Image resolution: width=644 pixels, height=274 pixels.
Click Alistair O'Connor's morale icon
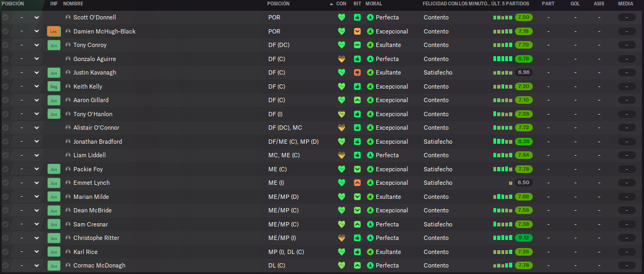[x=370, y=128]
